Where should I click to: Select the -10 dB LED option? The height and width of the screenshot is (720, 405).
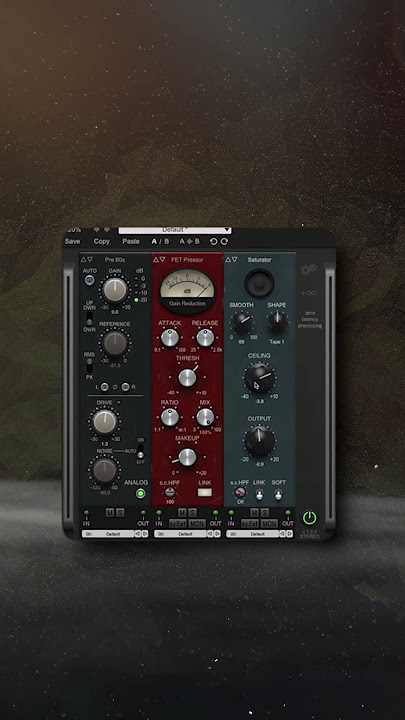pos(136,292)
